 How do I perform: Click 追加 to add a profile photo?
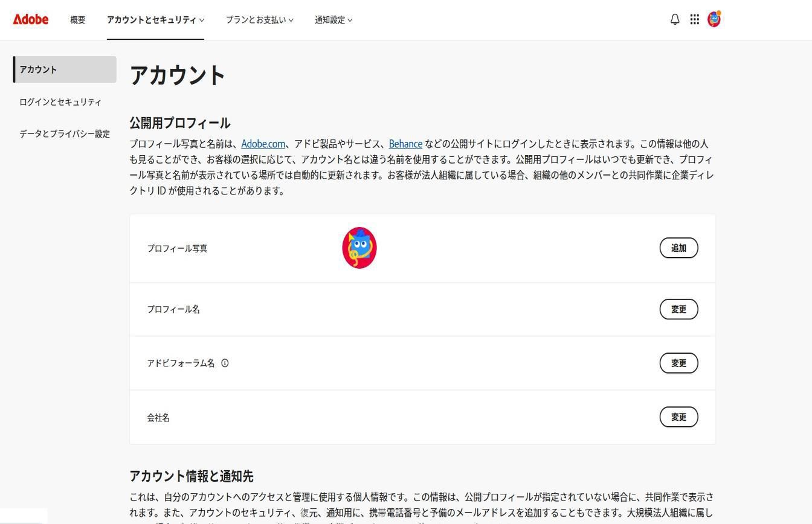(x=678, y=248)
